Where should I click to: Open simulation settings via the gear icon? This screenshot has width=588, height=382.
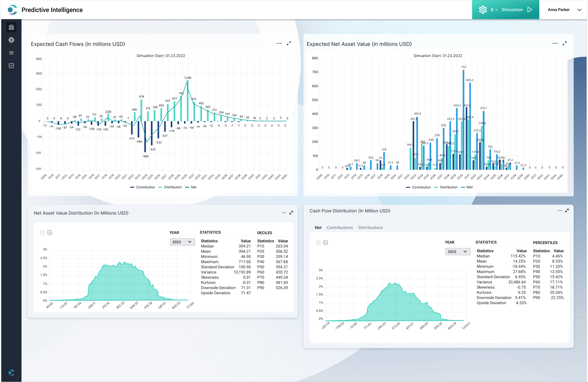(x=482, y=10)
